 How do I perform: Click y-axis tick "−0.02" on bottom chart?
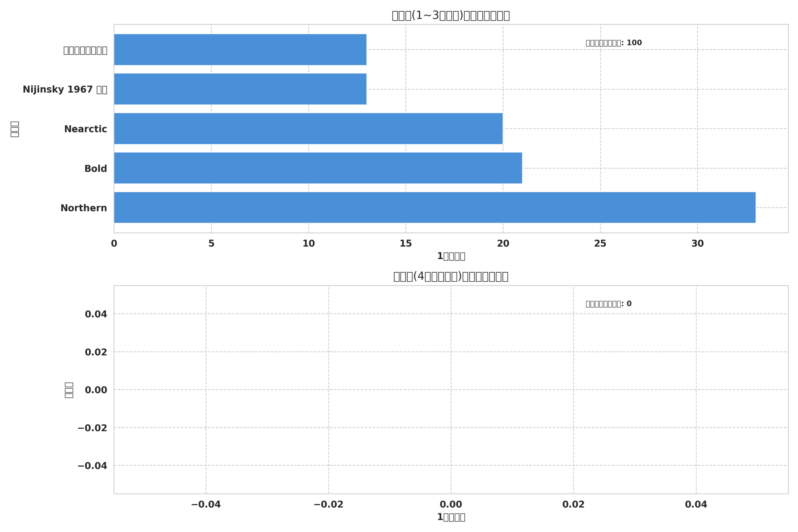[x=92, y=428]
